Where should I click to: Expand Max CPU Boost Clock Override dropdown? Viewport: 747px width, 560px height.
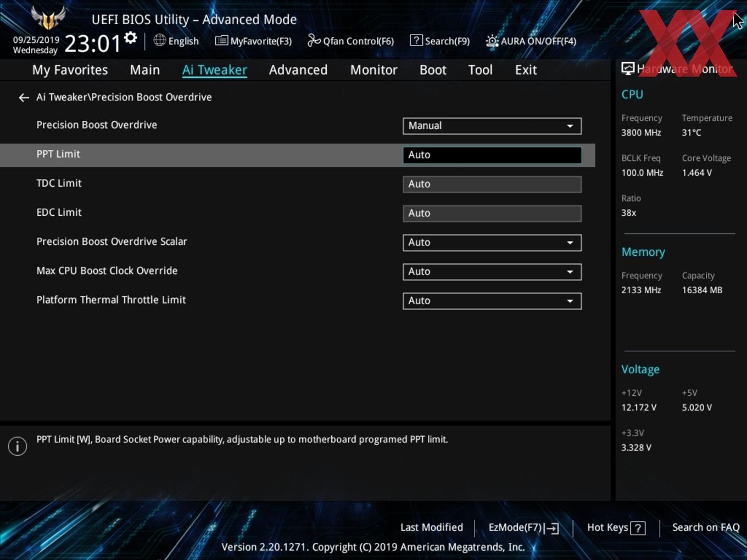click(x=492, y=271)
